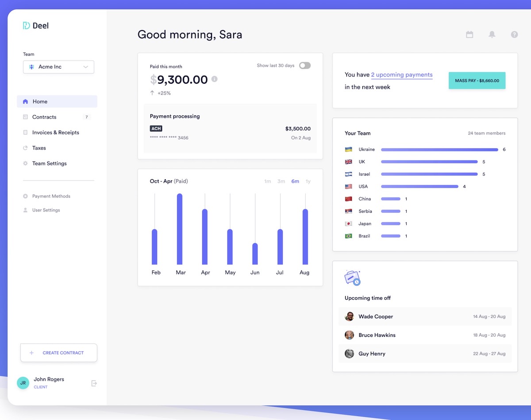Image resolution: width=531 pixels, height=420 pixels.
Task: Select the 3m chart range option
Action: pyautogui.click(x=281, y=181)
